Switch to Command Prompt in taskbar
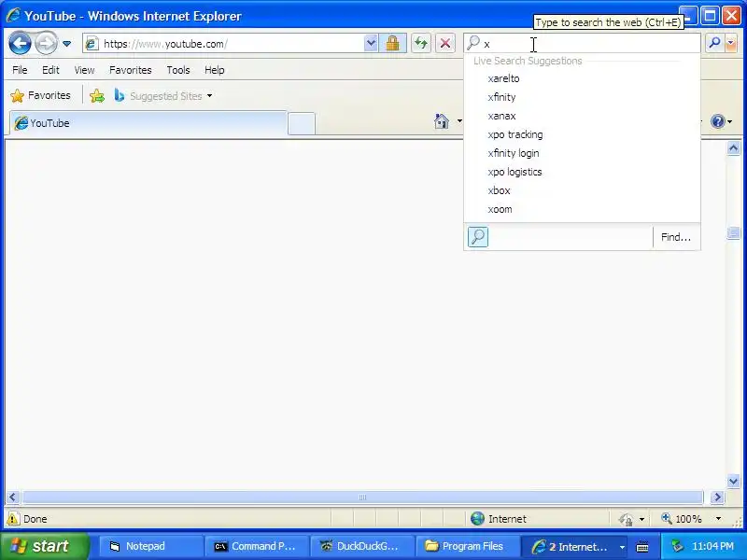The image size is (747, 560). [x=256, y=546]
